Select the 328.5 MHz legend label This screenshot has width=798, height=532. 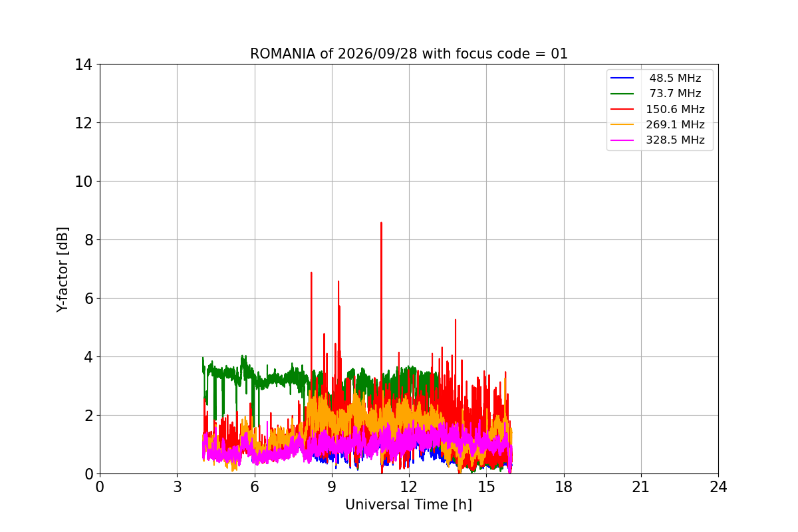click(x=675, y=140)
